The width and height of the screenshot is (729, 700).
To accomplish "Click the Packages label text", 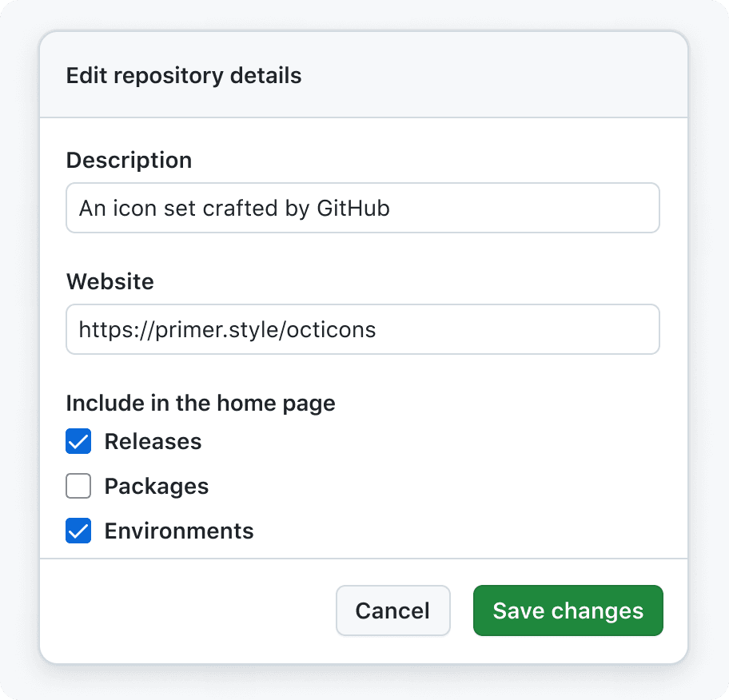I will 157,486.
